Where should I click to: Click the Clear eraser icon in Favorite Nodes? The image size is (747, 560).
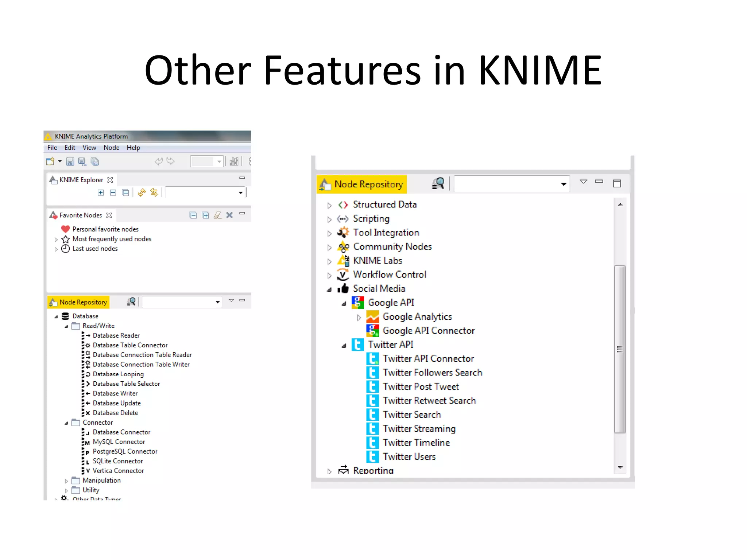[217, 215]
